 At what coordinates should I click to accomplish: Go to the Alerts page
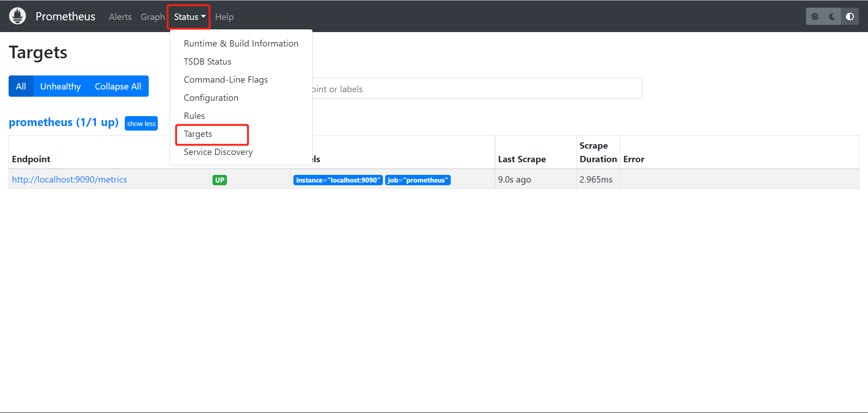click(120, 17)
